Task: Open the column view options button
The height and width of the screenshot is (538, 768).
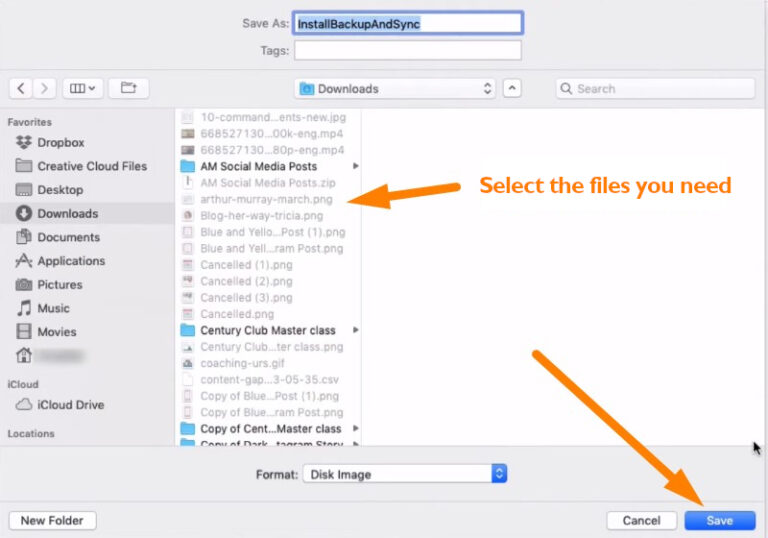Action: [x=80, y=88]
